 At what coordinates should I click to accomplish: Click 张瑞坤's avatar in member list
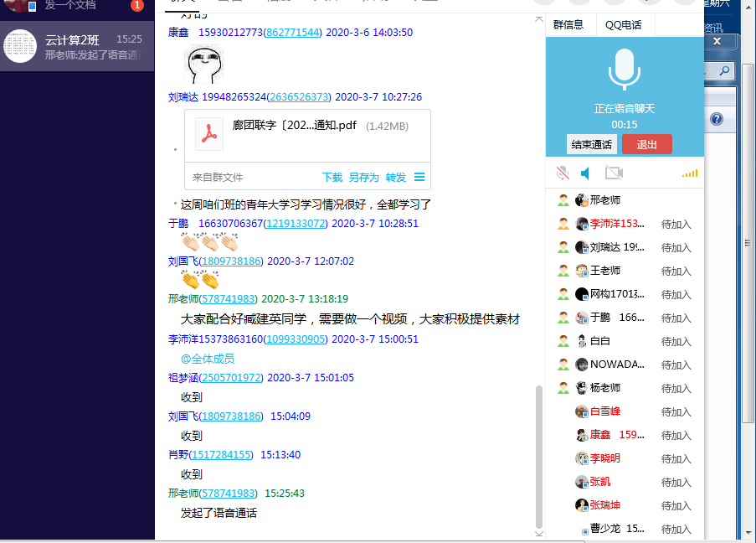582,505
